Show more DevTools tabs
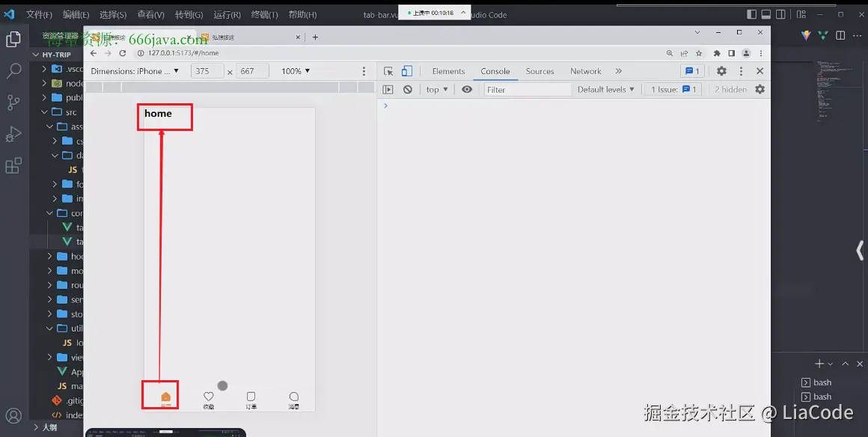This screenshot has width=868, height=437. coord(618,71)
